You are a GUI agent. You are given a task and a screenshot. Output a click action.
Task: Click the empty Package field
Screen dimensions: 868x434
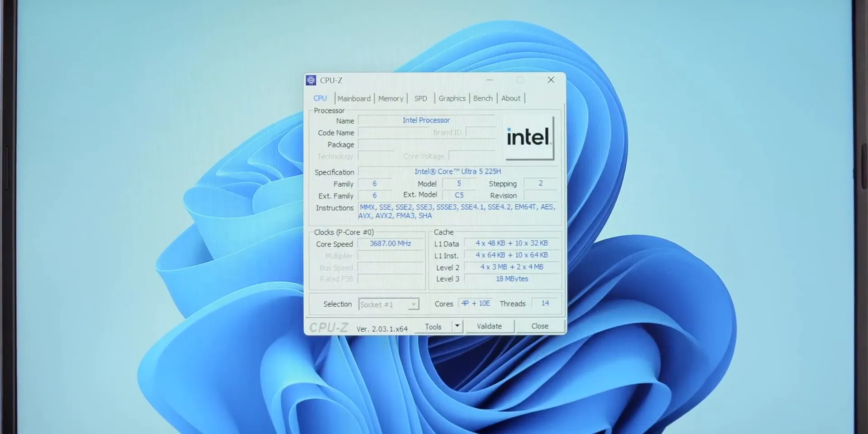[426, 145]
